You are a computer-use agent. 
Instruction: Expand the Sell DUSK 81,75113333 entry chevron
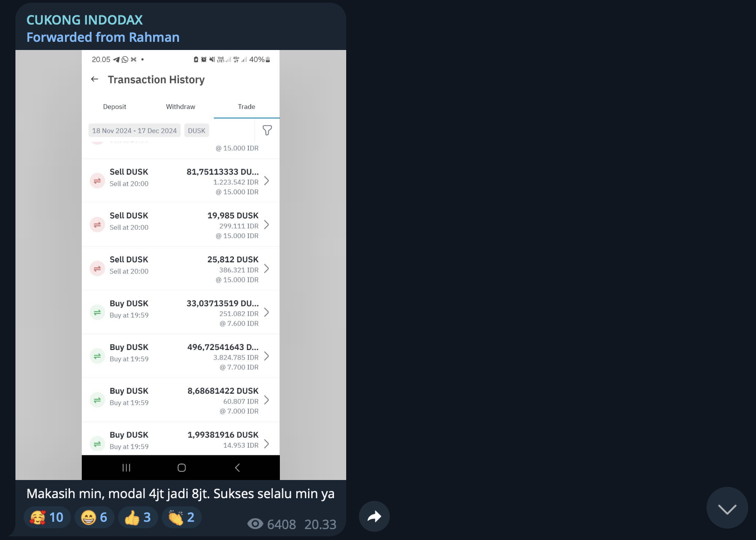click(x=267, y=181)
